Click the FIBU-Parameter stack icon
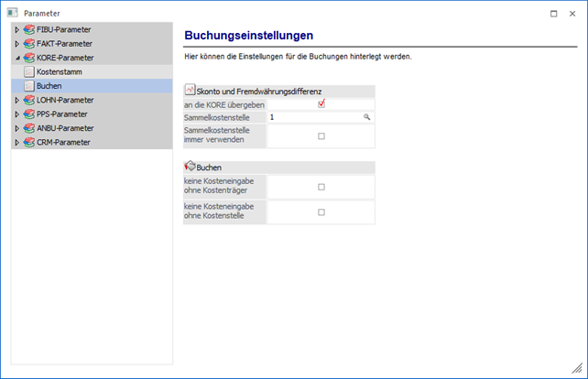 pyautogui.click(x=29, y=30)
